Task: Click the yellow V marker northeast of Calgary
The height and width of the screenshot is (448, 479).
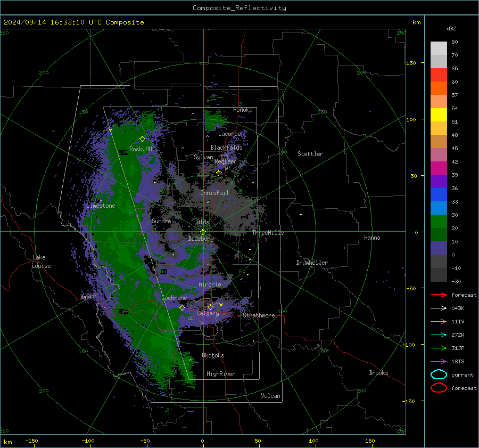Action: pyautogui.click(x=221, y=305)
